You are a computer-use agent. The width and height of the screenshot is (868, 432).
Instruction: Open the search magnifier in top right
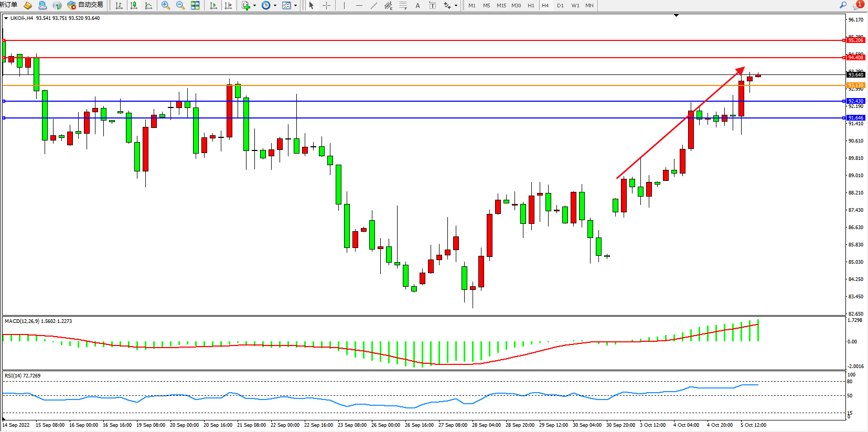[x=843, y=5]
